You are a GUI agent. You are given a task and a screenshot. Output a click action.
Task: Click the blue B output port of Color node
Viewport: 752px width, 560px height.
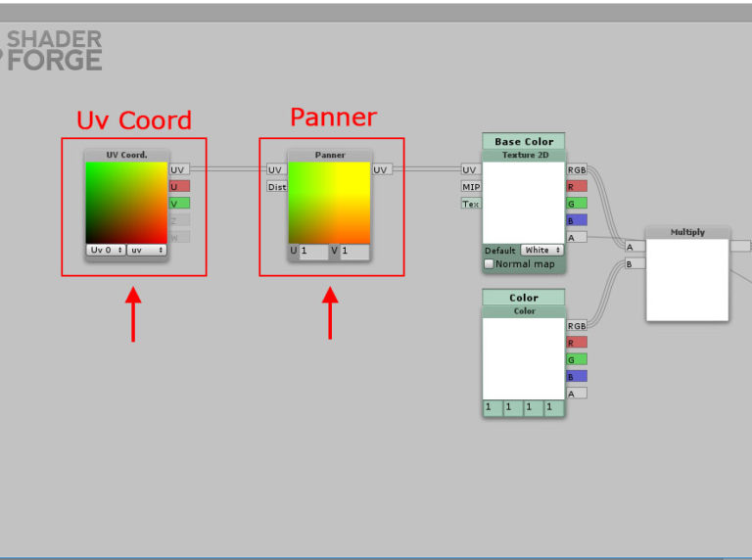point(577,376)
